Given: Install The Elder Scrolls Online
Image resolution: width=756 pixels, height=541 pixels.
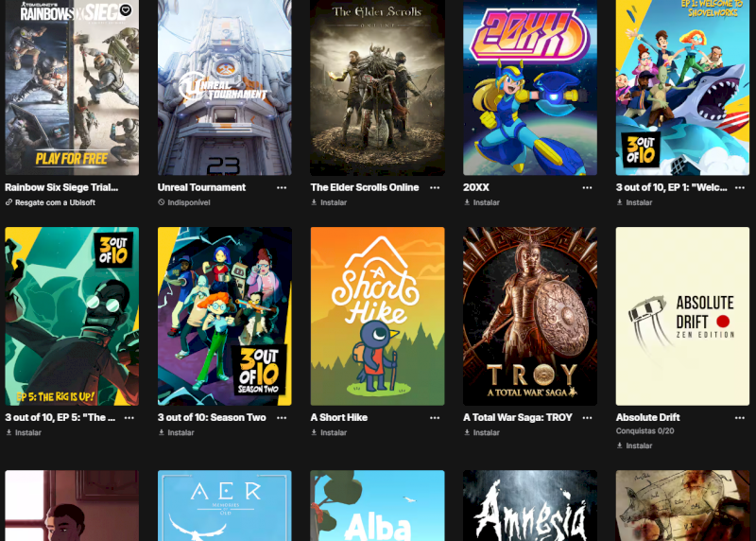Looking at the screenshot, I should click(329, 202).
